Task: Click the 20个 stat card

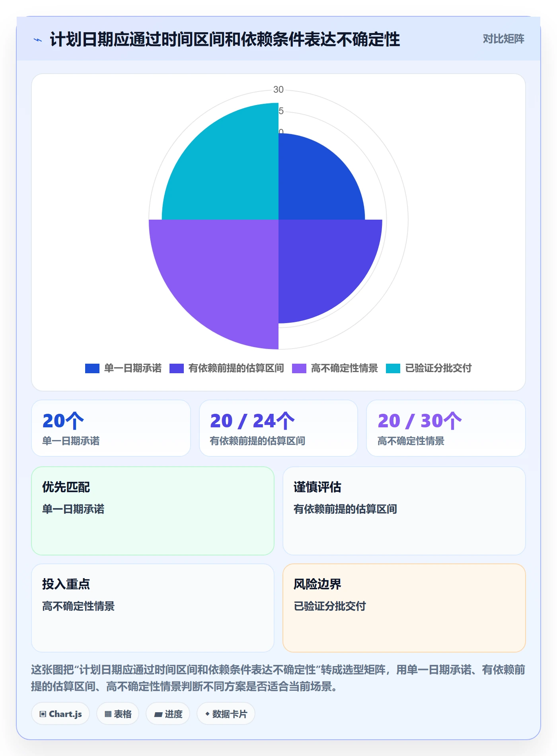Action: pyautogui.click(x=111, y=428)
